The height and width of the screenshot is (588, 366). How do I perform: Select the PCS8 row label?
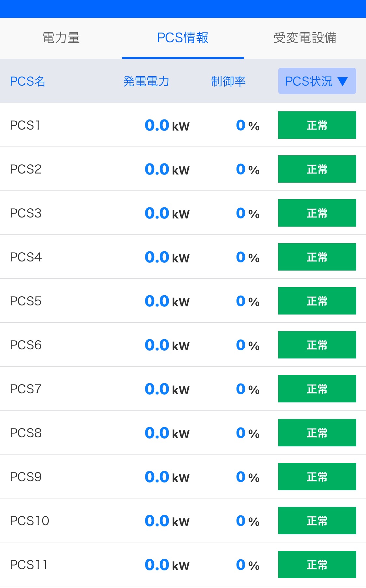(x=26, y=433)
